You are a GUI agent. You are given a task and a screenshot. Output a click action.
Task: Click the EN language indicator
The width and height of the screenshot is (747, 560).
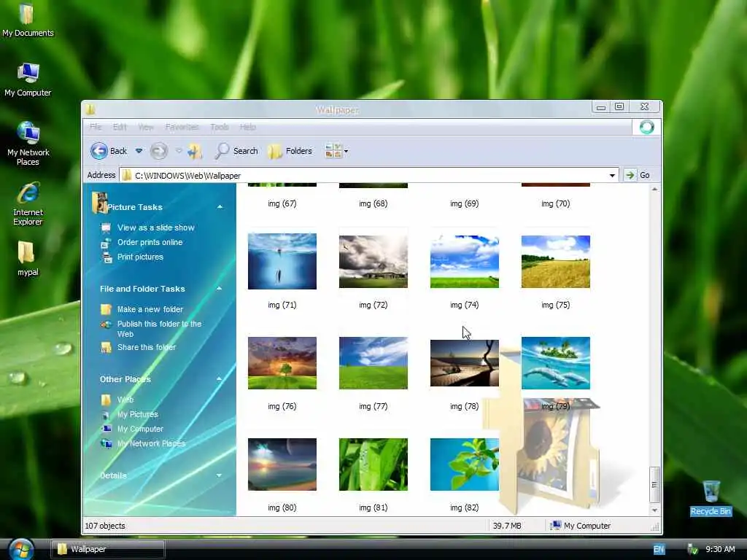tap(659, 550)
